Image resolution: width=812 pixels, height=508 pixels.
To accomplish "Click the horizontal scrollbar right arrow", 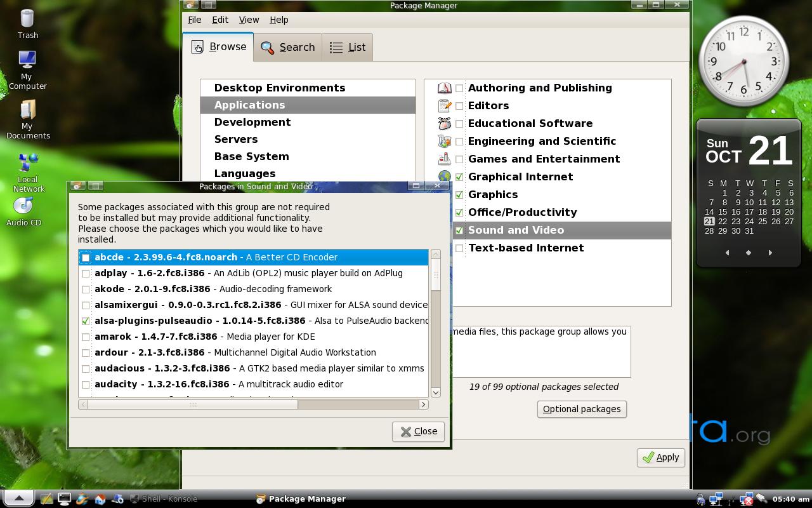I will [x=423, y=404].
